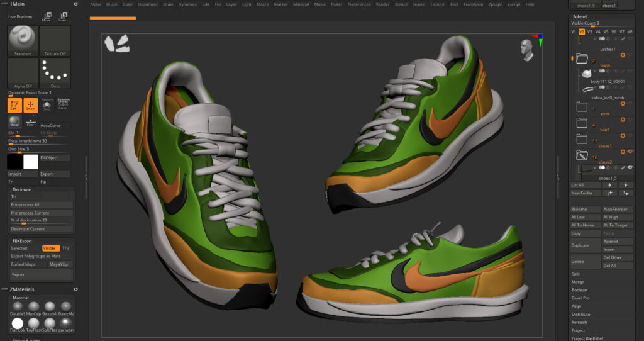Toggle shoes2 folder eye visibility
Viewport: 644px width, 341px height.
[630, 152]
